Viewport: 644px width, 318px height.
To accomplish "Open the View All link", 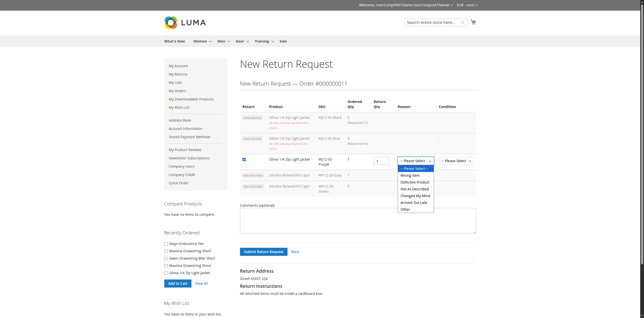I will pos(201,284).
